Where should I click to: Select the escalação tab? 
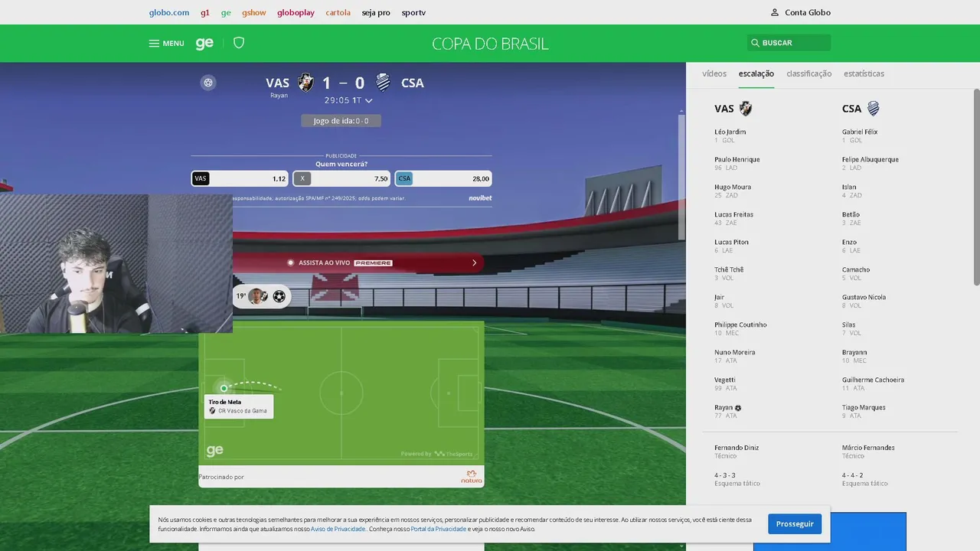[x=756, y=73]
